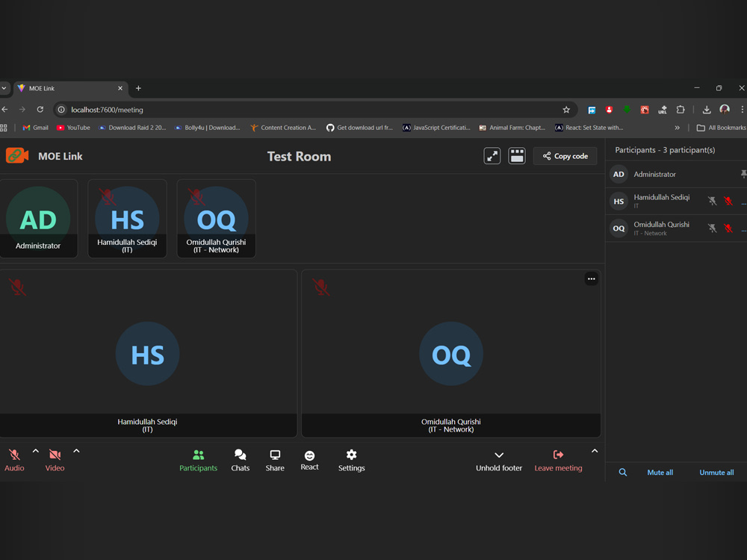
Task: Open the React emoji picker
Action: coord(310,461)
